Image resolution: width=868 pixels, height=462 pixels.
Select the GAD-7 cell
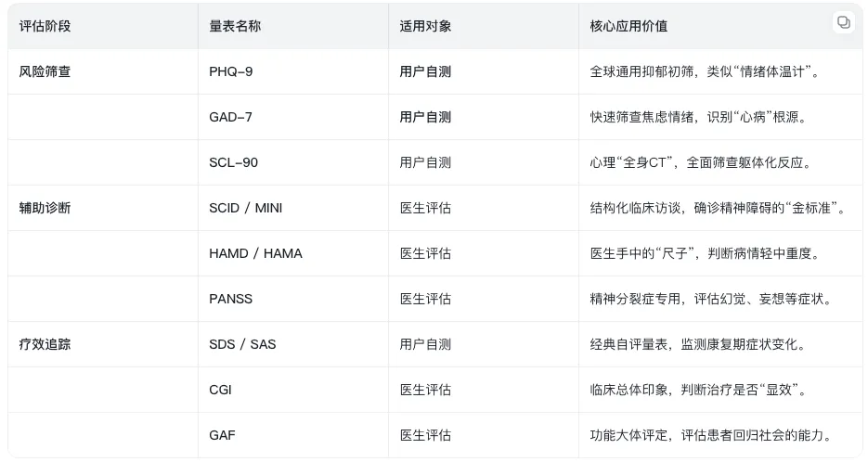click(x=230, y=117)
